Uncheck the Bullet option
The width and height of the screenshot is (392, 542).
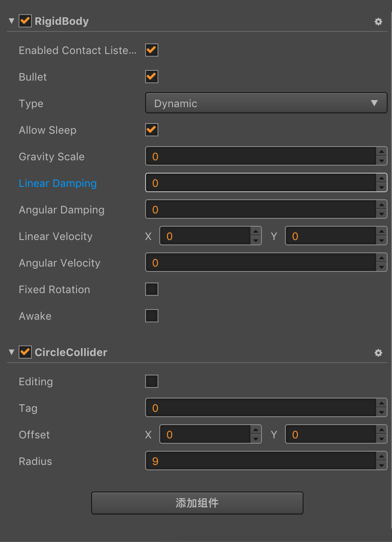(152, 77)
